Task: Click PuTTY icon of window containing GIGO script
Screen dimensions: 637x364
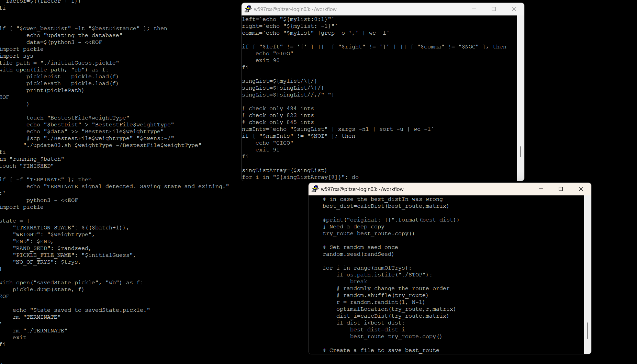Action: coord(248,9)
